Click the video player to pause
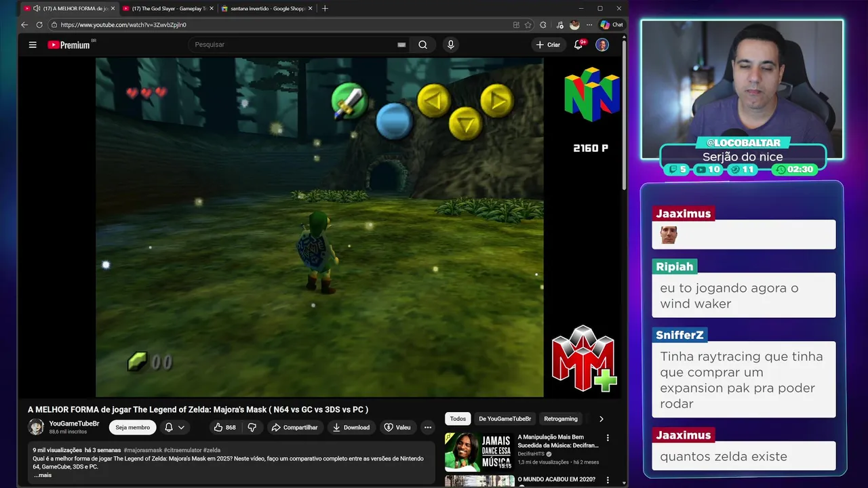 [319, 227]
